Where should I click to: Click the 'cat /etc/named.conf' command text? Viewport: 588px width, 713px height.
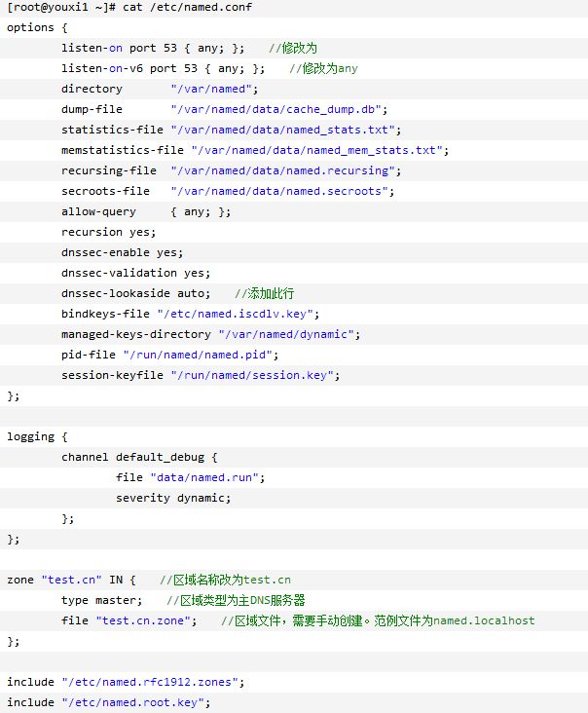[x=187, y=7]
